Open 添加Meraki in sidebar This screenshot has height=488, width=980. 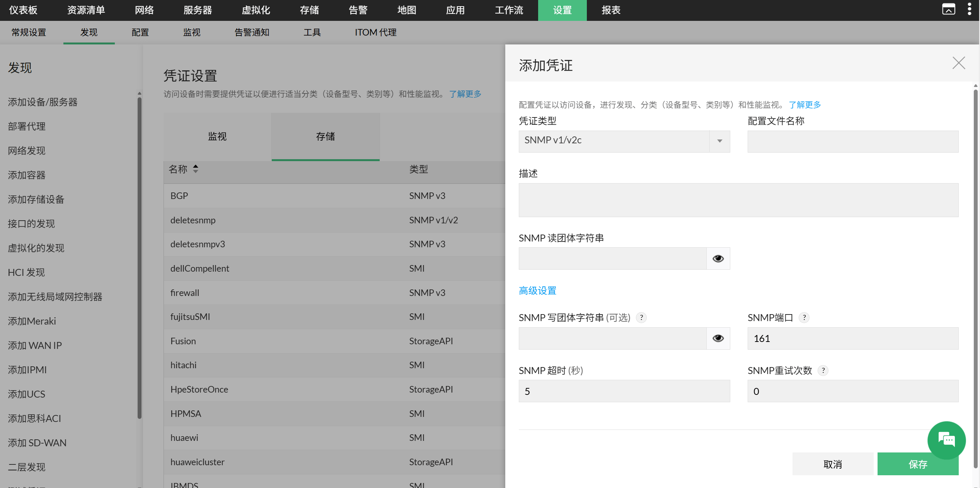pyautogui.click(x=32, y=321)
